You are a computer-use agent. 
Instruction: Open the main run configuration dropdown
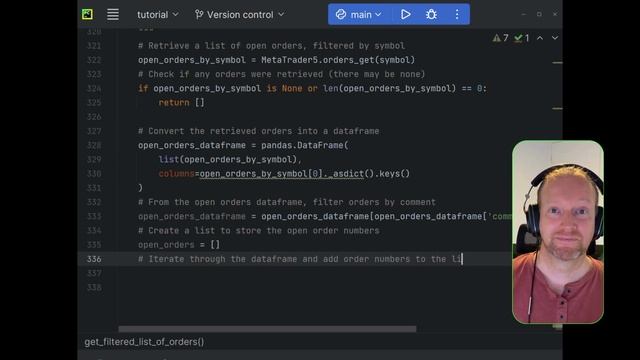358,15
